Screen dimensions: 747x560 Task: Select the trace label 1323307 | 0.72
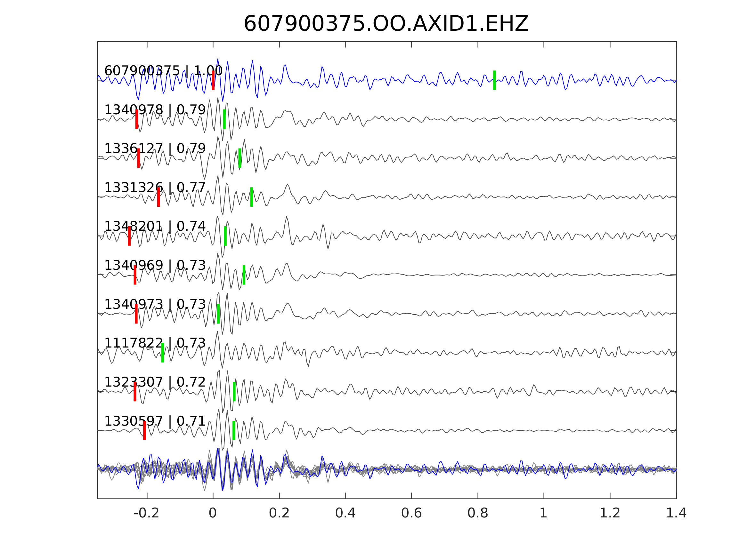pos(155,382)
